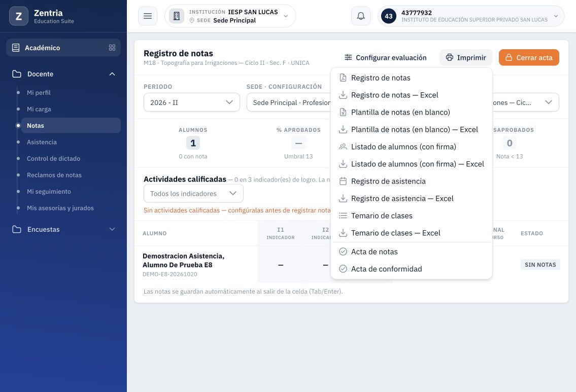
Task: Collapse the Docente section chevron
Action: 112,74
